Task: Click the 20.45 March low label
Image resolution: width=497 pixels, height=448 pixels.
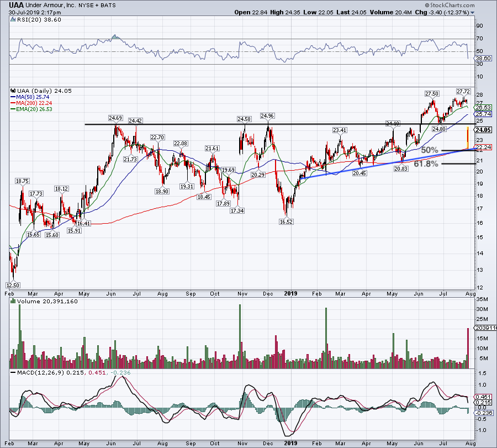Action: click(359, 173)
